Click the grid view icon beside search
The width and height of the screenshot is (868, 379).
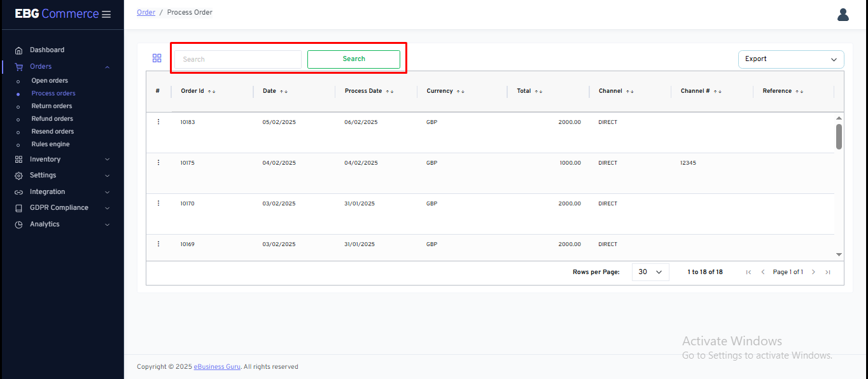[157, 59]
